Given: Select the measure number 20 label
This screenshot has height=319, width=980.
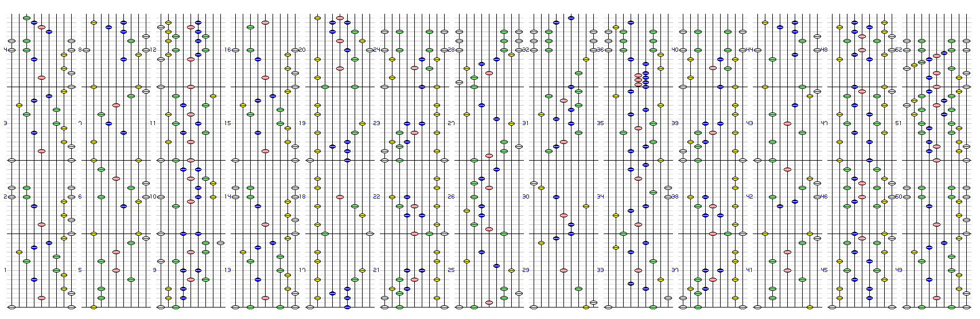Looking at the screenshot, I should [x=302, y=50].
